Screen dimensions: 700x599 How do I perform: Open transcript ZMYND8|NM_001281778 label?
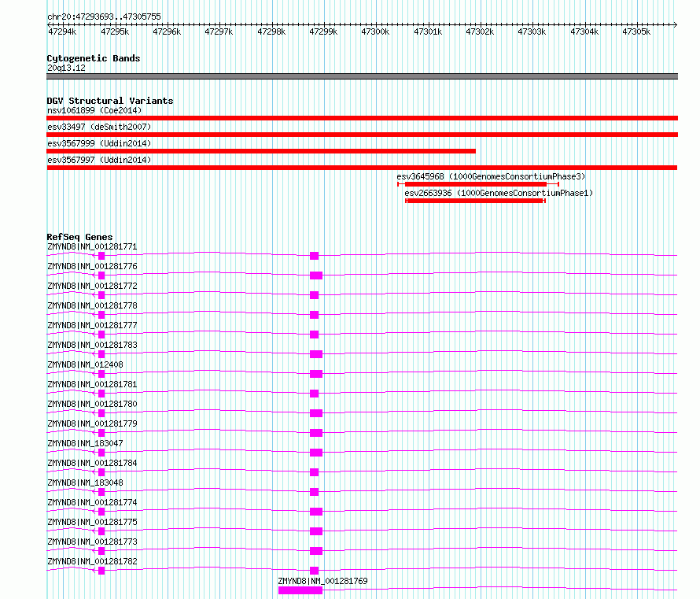92,305
